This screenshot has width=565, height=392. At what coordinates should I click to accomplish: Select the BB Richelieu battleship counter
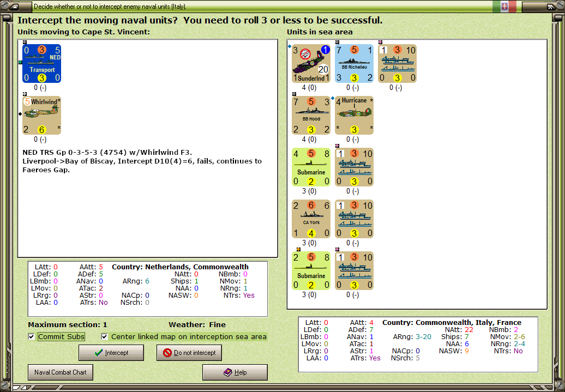(x=354, y=64)
